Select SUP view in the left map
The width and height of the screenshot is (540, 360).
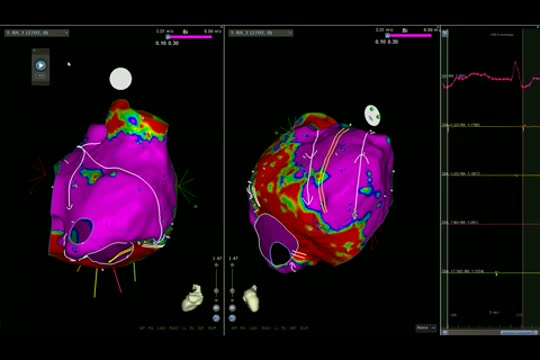click(212, 328)
